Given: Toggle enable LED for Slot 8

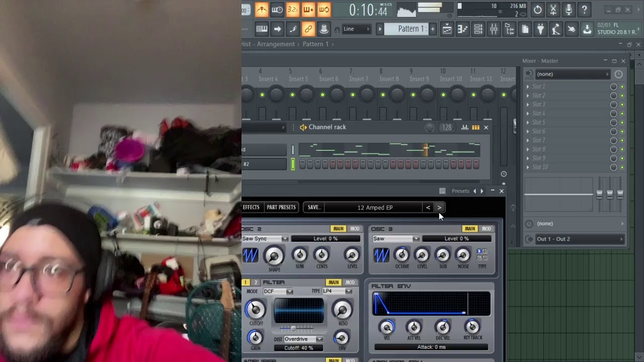Looking at the screenshot, I should (622, 149).
